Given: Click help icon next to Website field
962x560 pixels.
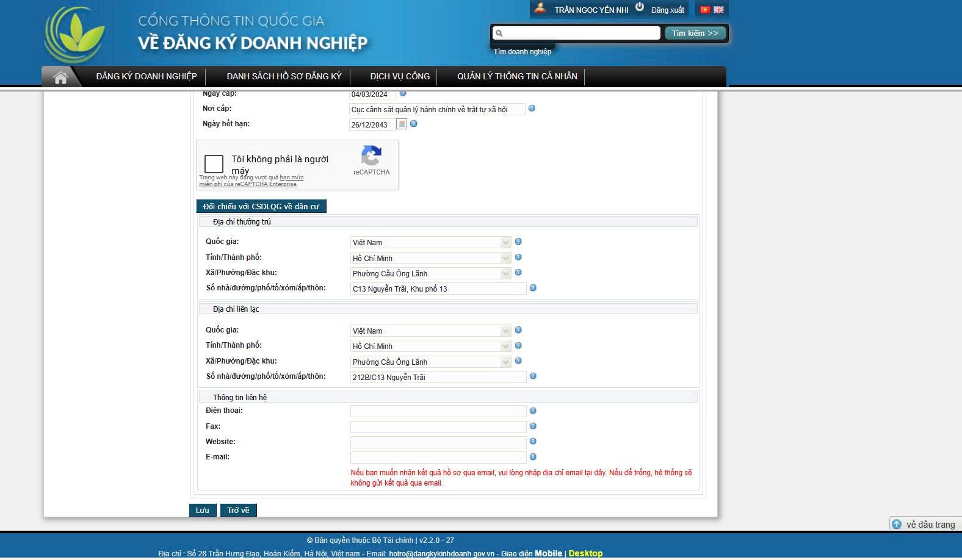Looking at the screenshot, I should (533, 442).
